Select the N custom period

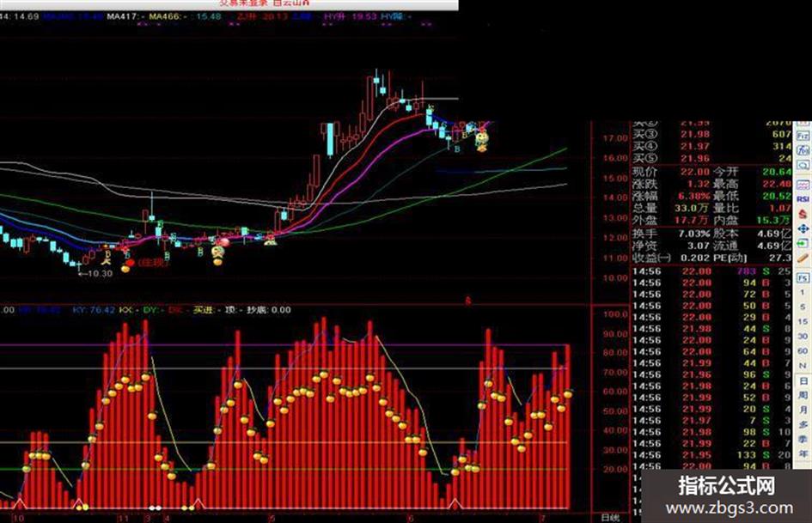tap(803, 366)
